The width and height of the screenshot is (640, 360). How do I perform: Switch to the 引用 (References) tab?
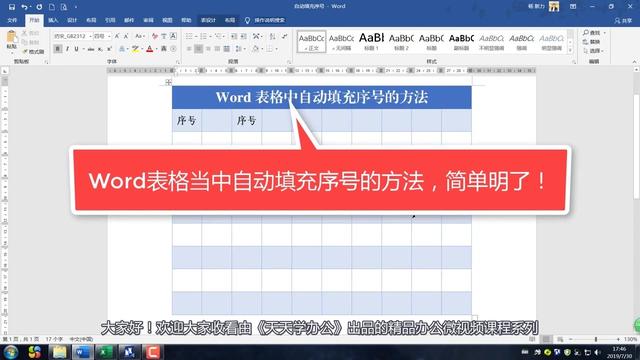coord(110,20)
